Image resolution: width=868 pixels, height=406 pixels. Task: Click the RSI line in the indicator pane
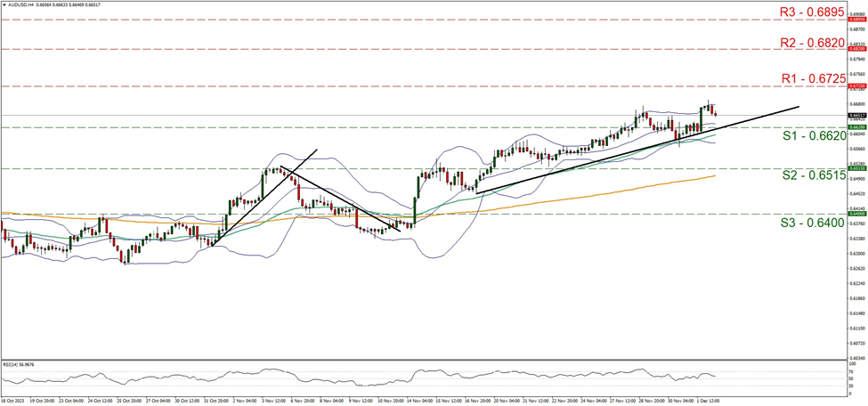point(427,373)
